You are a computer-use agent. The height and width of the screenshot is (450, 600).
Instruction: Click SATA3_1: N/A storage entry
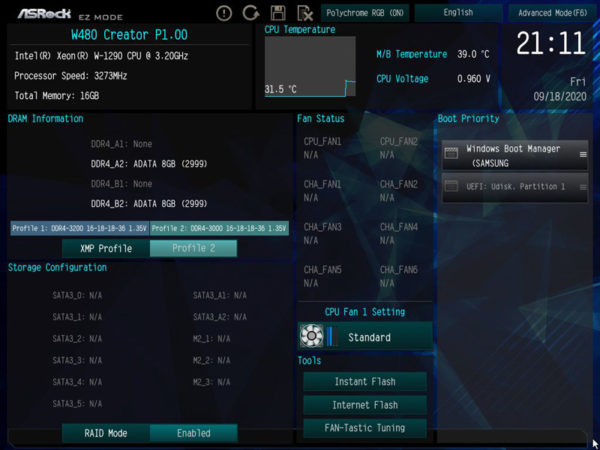coord(77,317)
